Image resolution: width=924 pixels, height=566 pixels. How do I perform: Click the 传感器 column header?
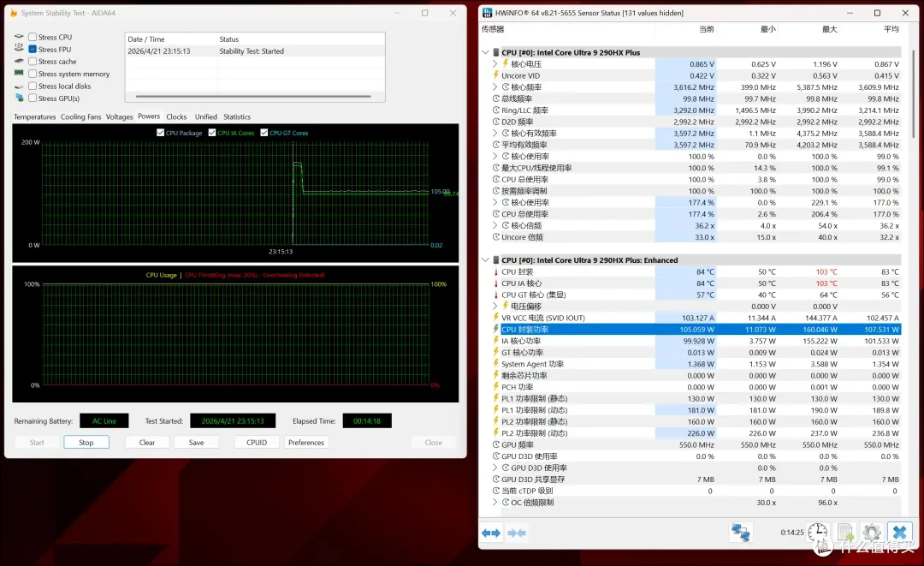493,29
